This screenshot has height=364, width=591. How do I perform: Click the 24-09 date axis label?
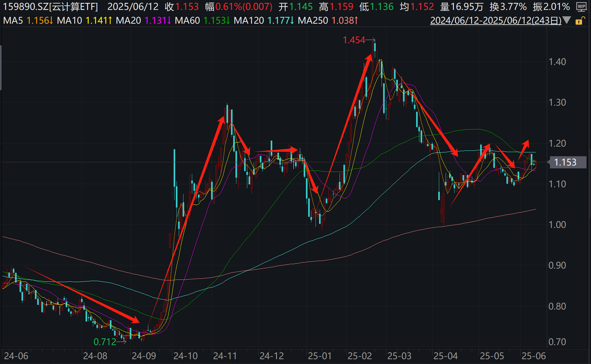click(x=144, y=356)
